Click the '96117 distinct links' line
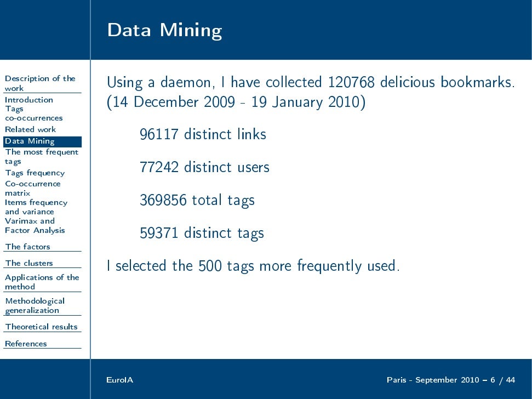Screen dimensions: 532x399 coord(203,134)
